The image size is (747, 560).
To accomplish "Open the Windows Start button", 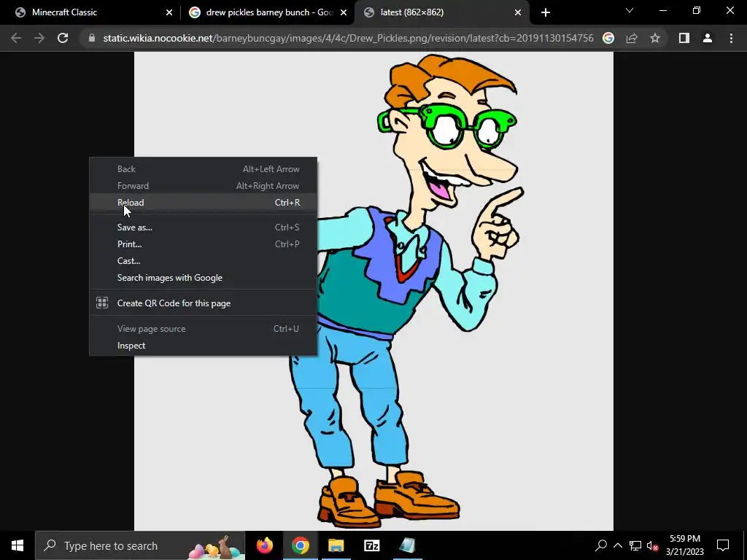I will click(18, 545).
